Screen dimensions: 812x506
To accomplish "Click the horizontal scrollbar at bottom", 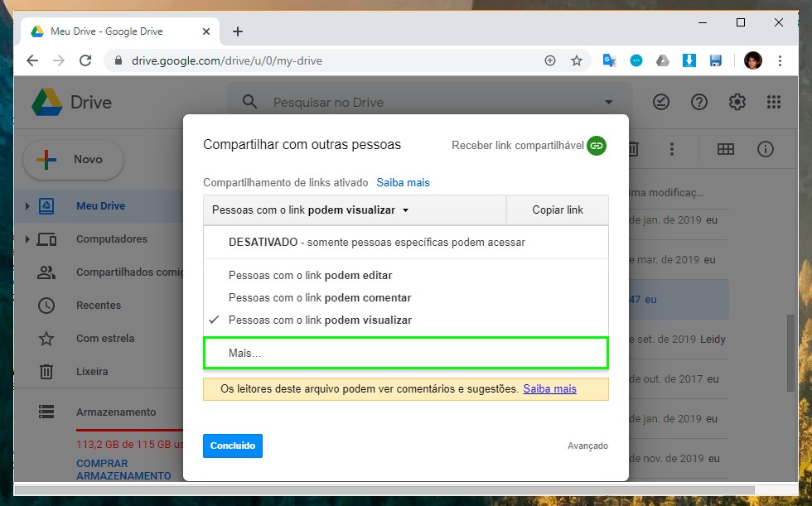I will click(x=384, y=489).
